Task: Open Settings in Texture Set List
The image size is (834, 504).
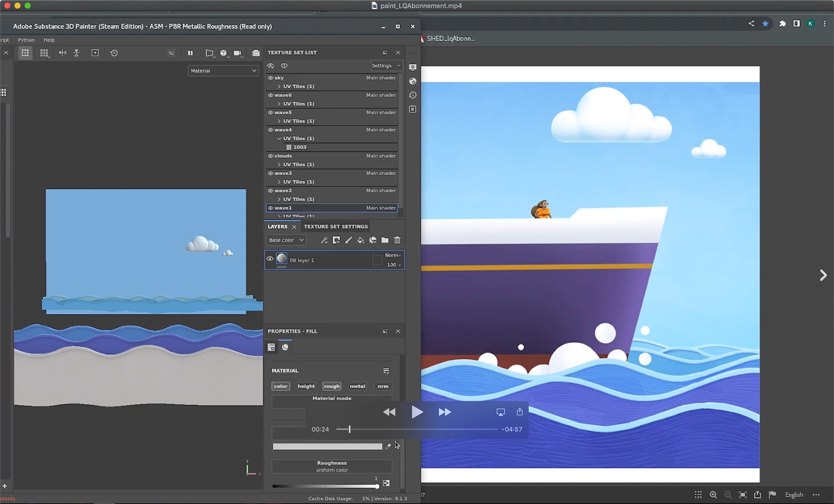Action: pos(385,66)
